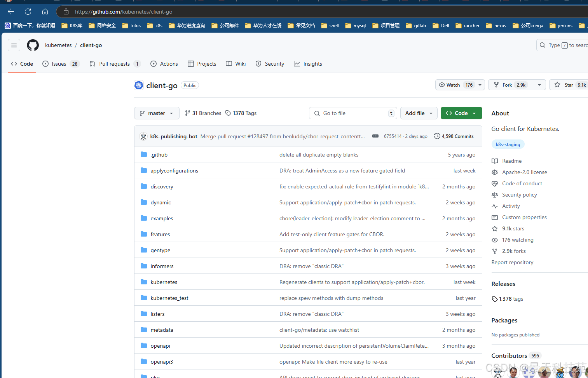Click the folder icon for discovery
Screen dimensions: 588x378
point(144,186)
